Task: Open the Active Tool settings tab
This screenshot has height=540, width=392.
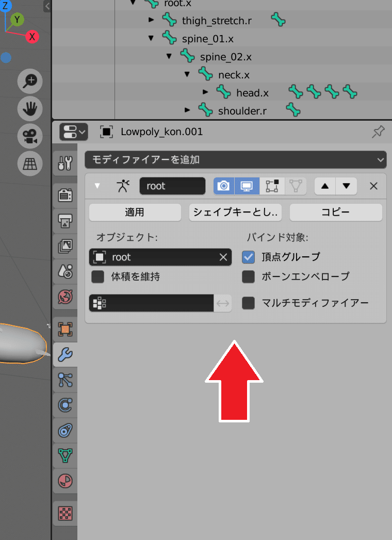Action: tap(65, 163)
